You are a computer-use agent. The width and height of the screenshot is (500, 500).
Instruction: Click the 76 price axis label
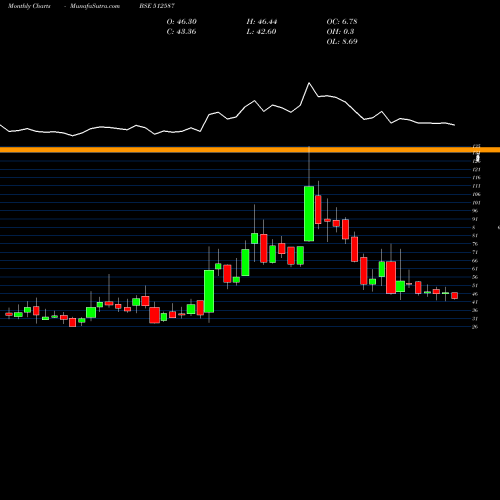coord(475,244)
